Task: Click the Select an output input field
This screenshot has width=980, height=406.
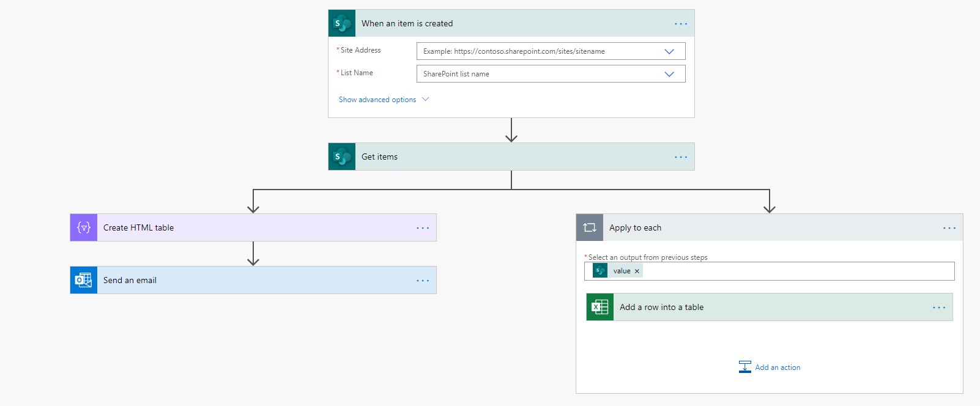Action: (x=795, y=271)
